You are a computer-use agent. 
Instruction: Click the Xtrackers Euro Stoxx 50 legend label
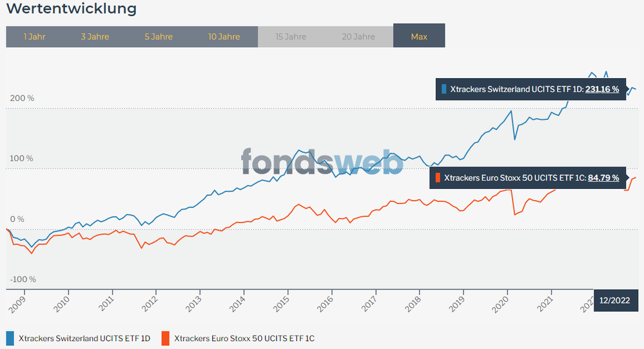(244, 338)
